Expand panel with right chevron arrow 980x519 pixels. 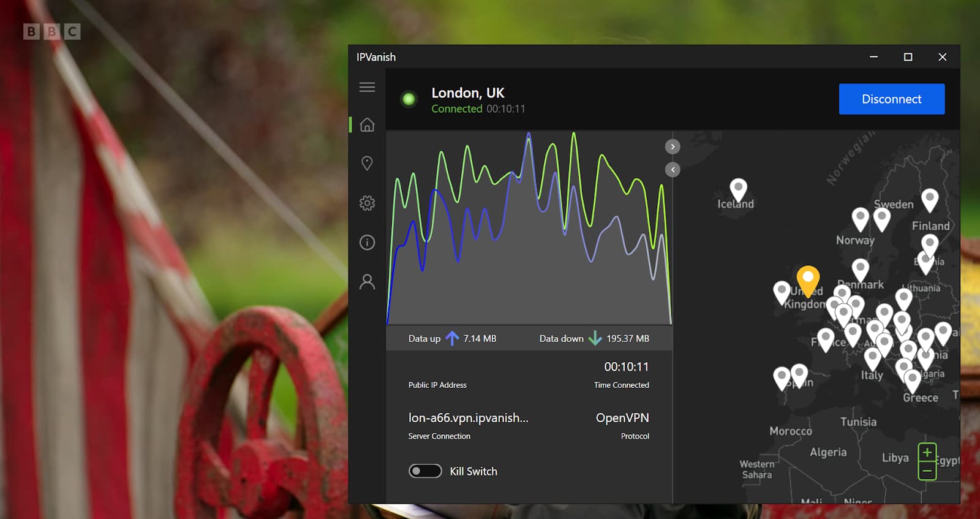673,146
